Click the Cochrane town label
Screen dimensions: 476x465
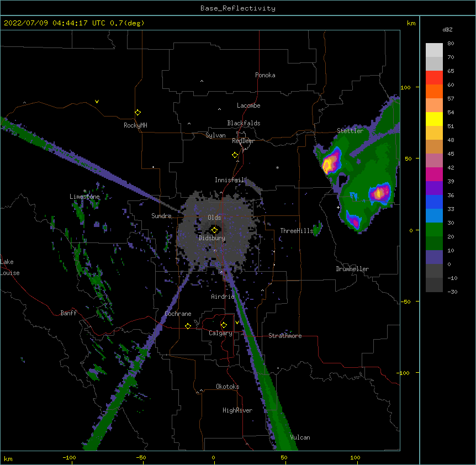pos(178,314)
